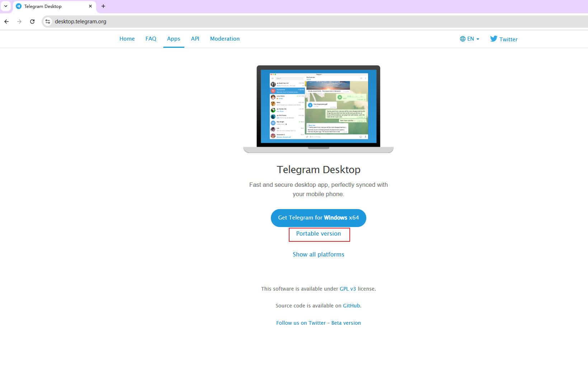Reload the page with the refresh icon
The height and width of the screenshot is (384, 588).
click(x=32, y=22)
